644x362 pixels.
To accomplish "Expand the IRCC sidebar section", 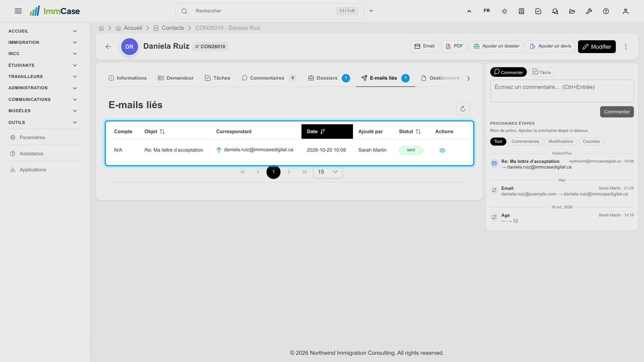I will click(43, 54).
